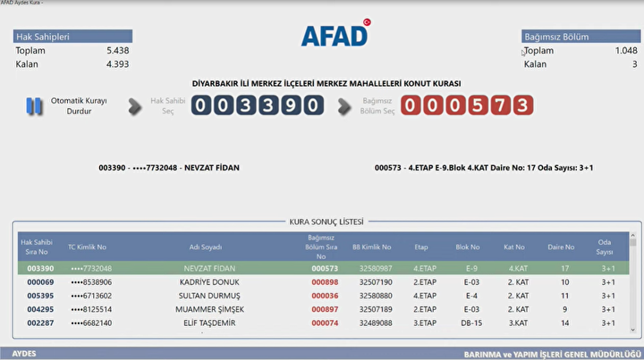Sort by "Adı Soyadı" column header
644x360 pixels.
point(207,247)
